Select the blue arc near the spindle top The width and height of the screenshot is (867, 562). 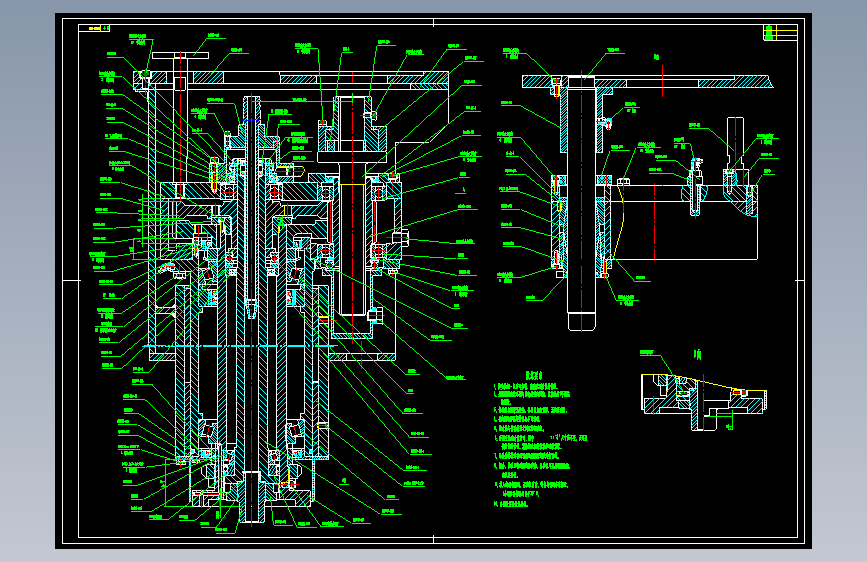[252, 120]
